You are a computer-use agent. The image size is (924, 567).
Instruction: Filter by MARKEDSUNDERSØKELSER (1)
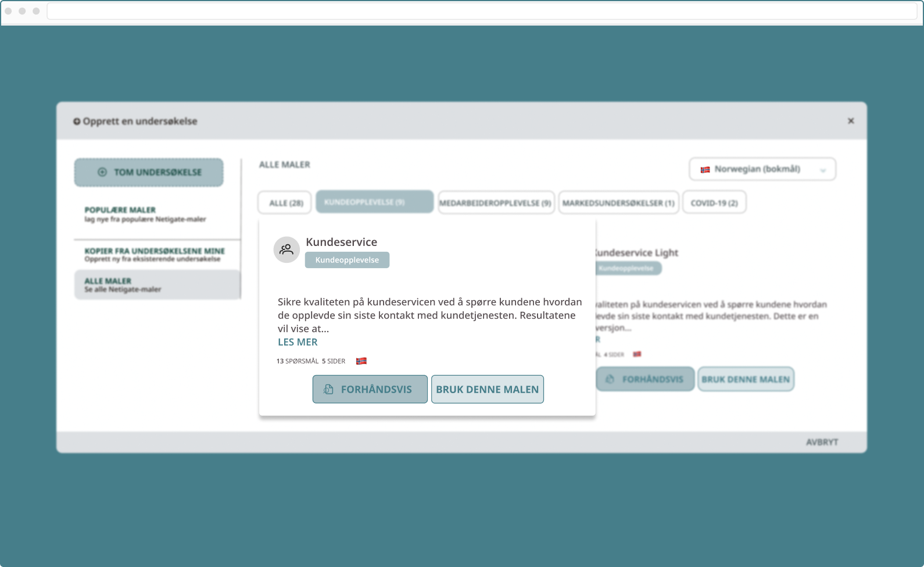tap(618, 203)
